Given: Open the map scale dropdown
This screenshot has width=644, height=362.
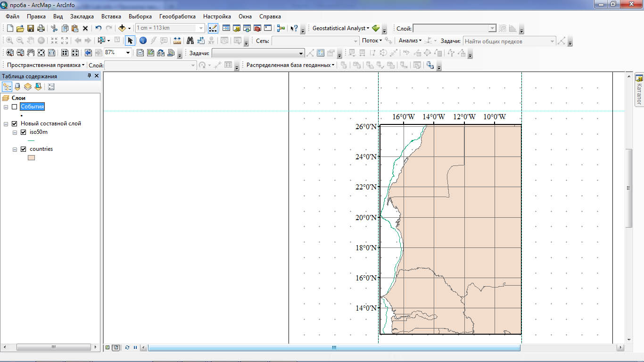Looking at the screenshot, I should click(201, 28).
